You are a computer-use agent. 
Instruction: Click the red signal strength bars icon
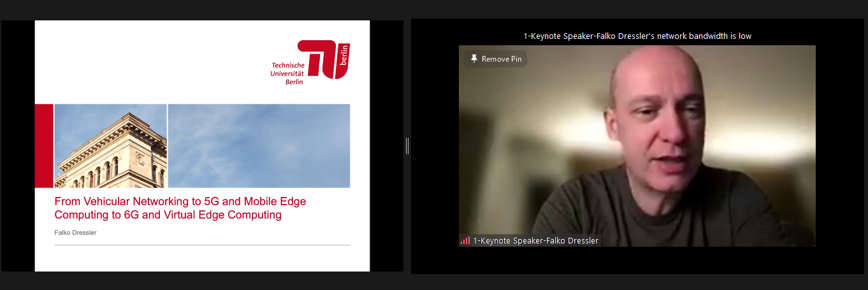tap(465, 241)
